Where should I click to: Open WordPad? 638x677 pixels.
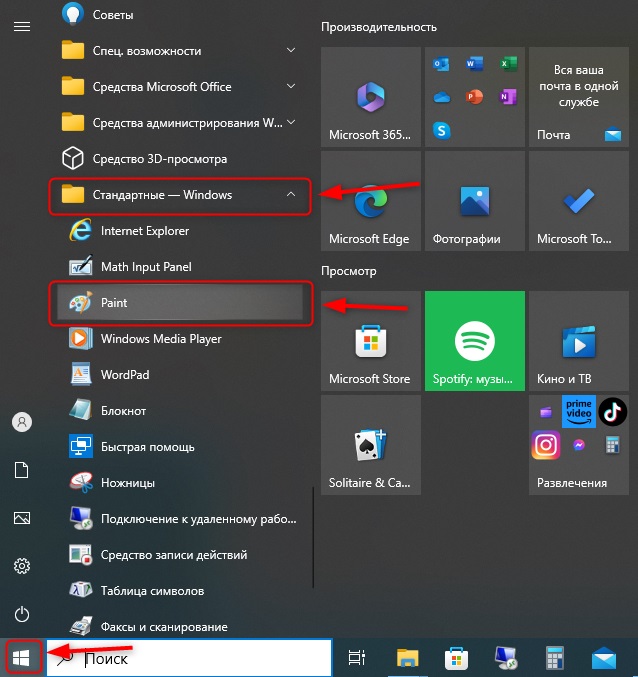(x=180, y=375)
